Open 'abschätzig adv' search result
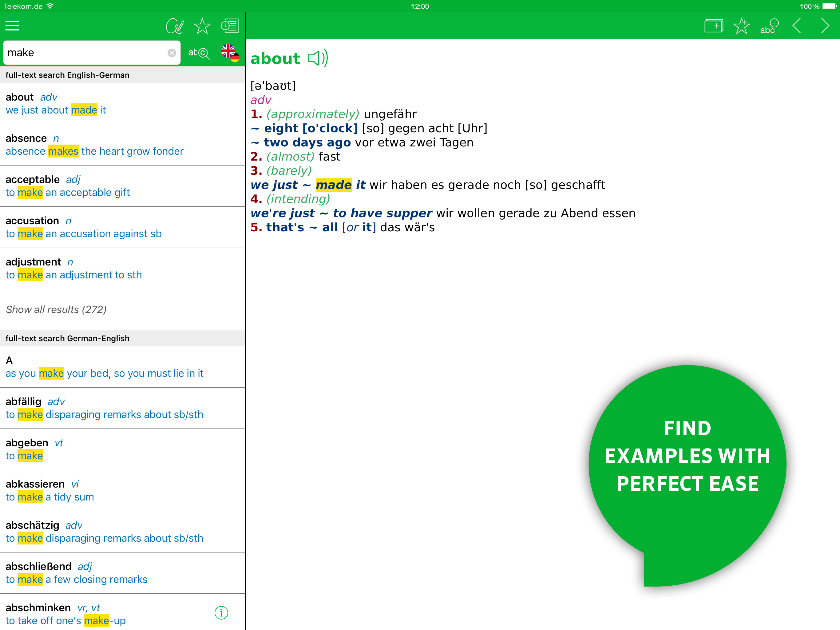 click(123, 532)
